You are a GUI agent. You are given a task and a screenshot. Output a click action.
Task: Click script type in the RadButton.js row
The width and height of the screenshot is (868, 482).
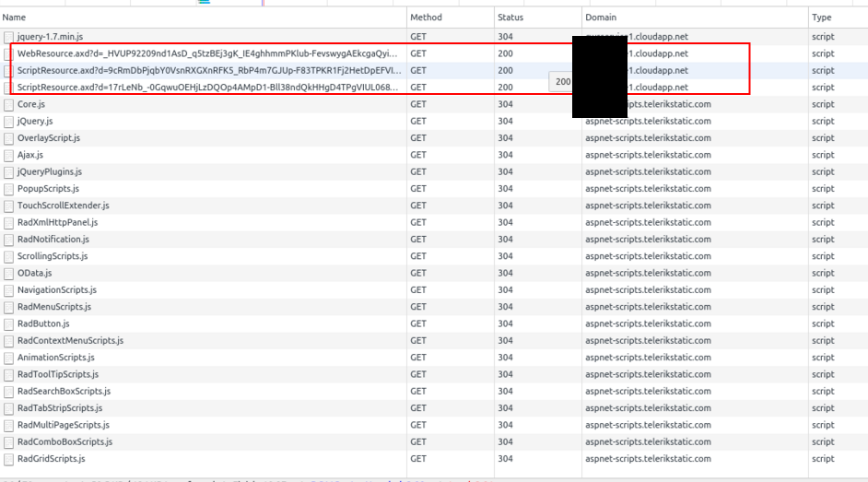(x=823, y=323)
